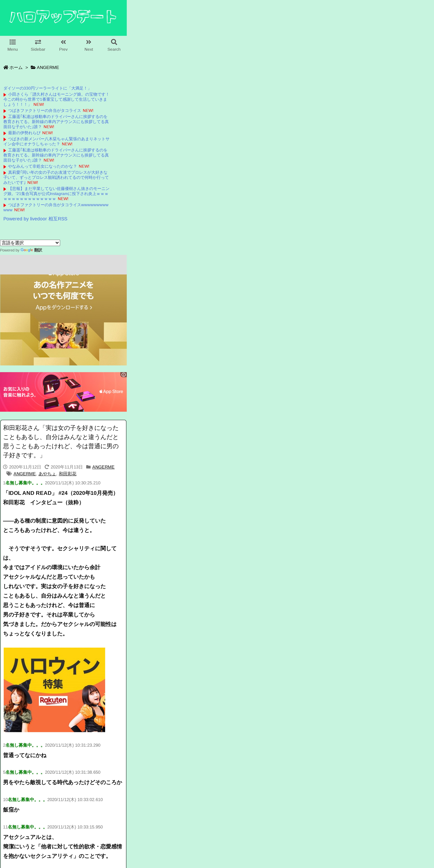Go to Next post icon
434x868 pixels.
pyautogui.click(x=89, y=42)
